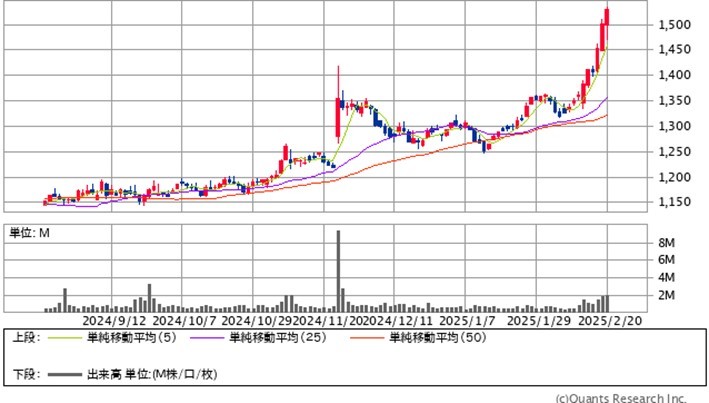This screenshot has width=709, height=403.
Task: Click the 2024/9/12 date label
Action: pyautogui.click(x=115, y=321)
